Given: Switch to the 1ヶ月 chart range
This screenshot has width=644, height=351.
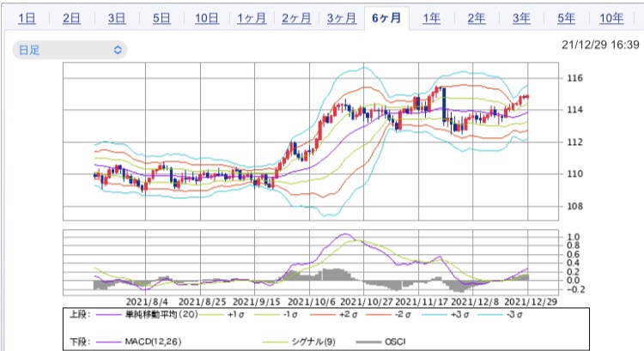Looking at the screenshot, I should (252, 18).
